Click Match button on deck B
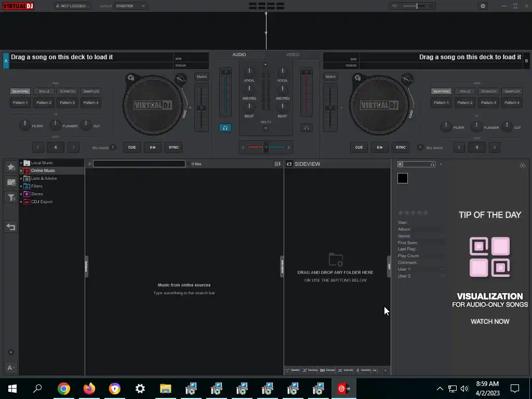The width and height of the screenshot is (532, 399). [330, 77]
